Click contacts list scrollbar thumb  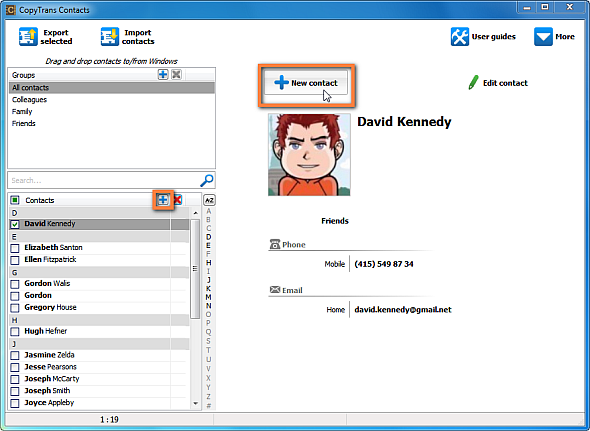(x=195, y=268)
